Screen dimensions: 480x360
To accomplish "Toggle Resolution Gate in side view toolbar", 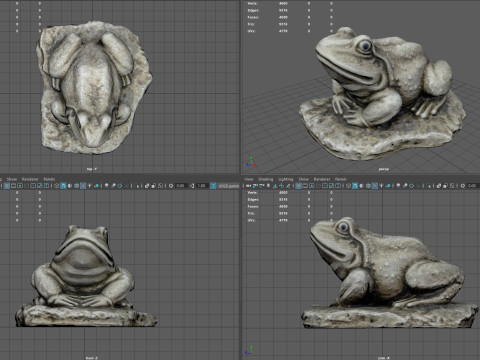I will click(x=312, y=186).
